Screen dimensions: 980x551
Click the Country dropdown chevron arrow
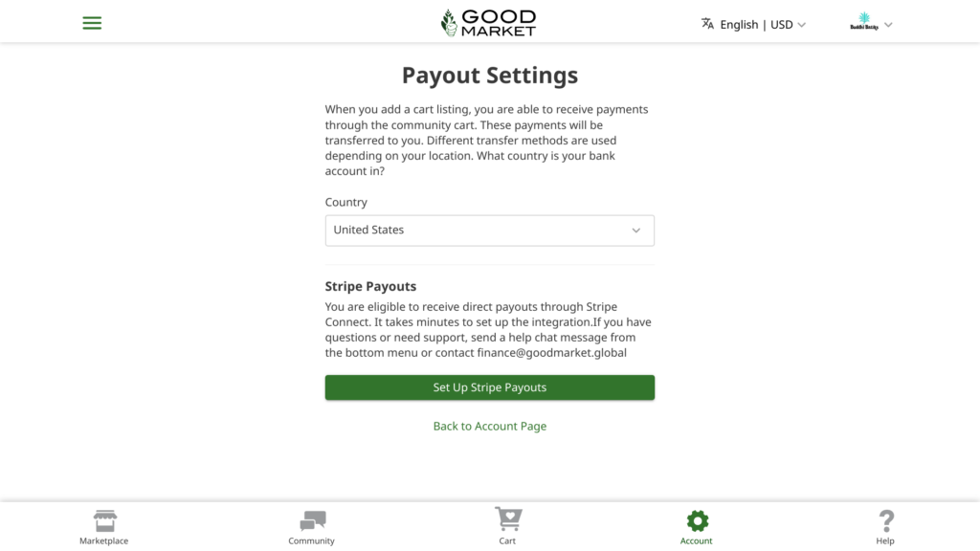tap(636, 231)
